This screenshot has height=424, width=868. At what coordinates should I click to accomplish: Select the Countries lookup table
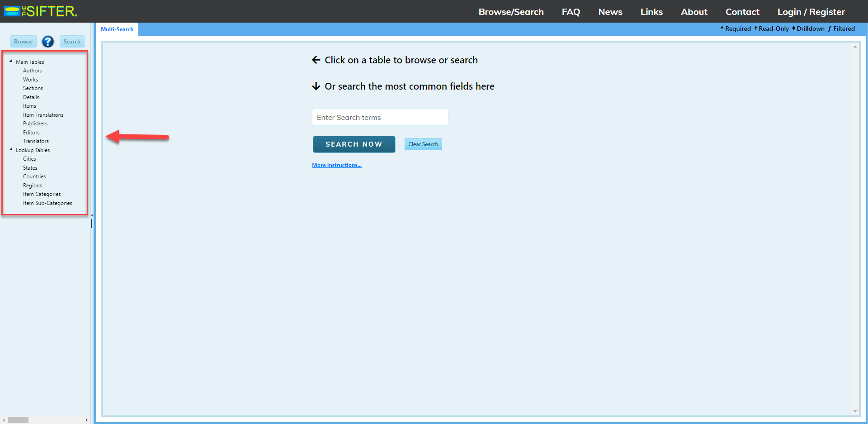(x=34, y=176)
